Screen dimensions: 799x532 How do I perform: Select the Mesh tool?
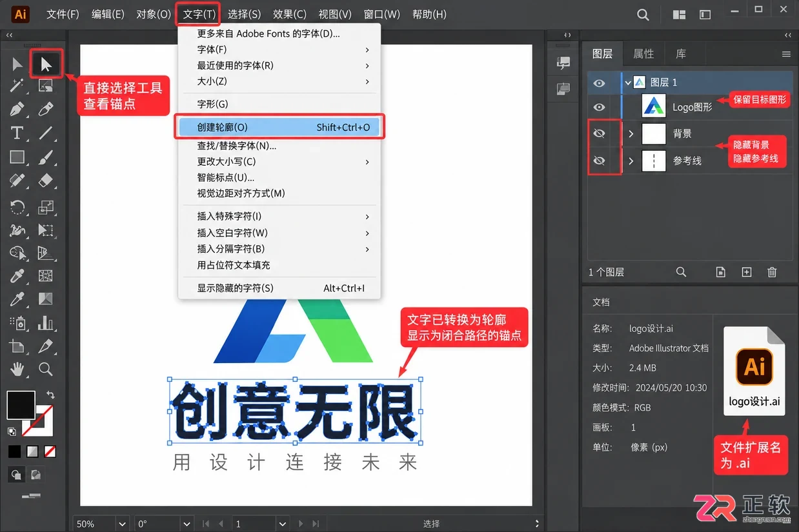click(x=46, y=276)
